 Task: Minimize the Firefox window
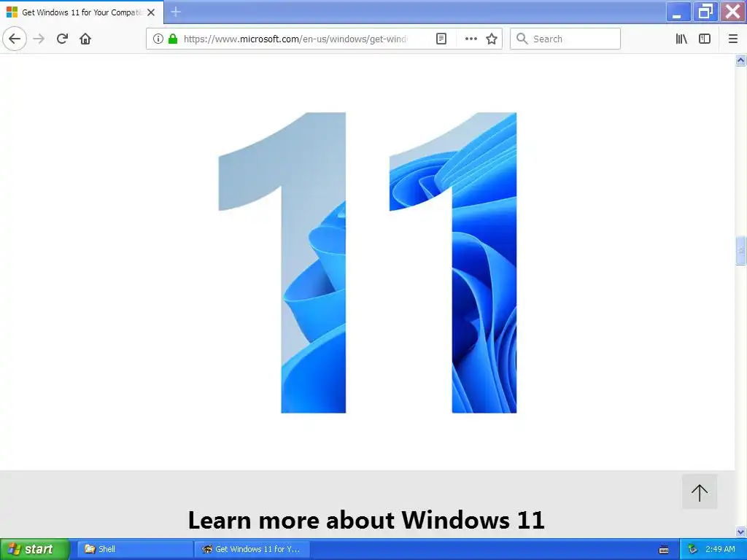pos(678,12)
